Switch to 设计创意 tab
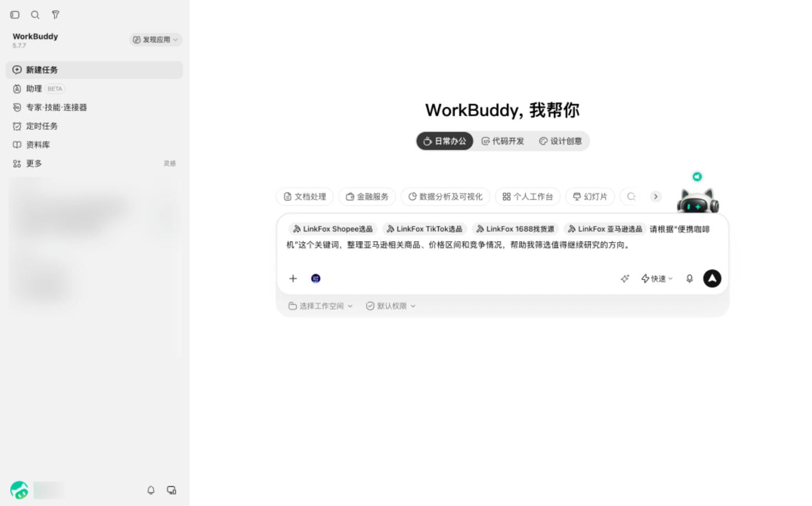Screen dimensions: 812x506 coord(560,141)
